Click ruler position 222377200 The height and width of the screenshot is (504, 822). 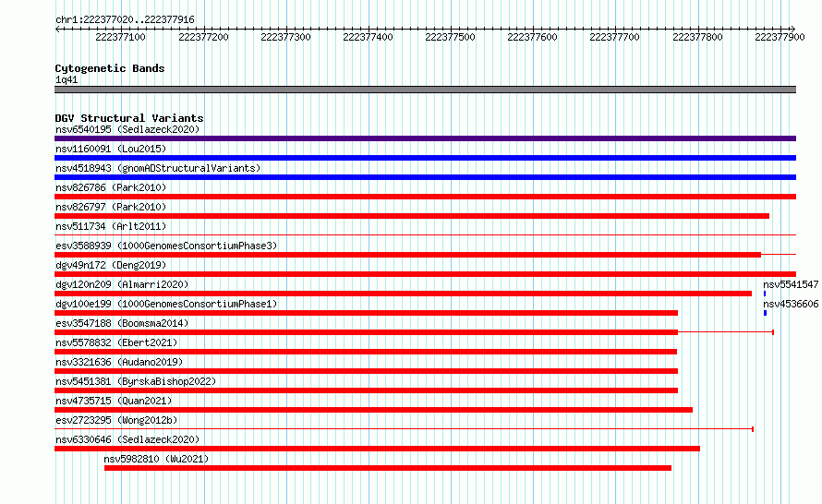coord(203,37)
